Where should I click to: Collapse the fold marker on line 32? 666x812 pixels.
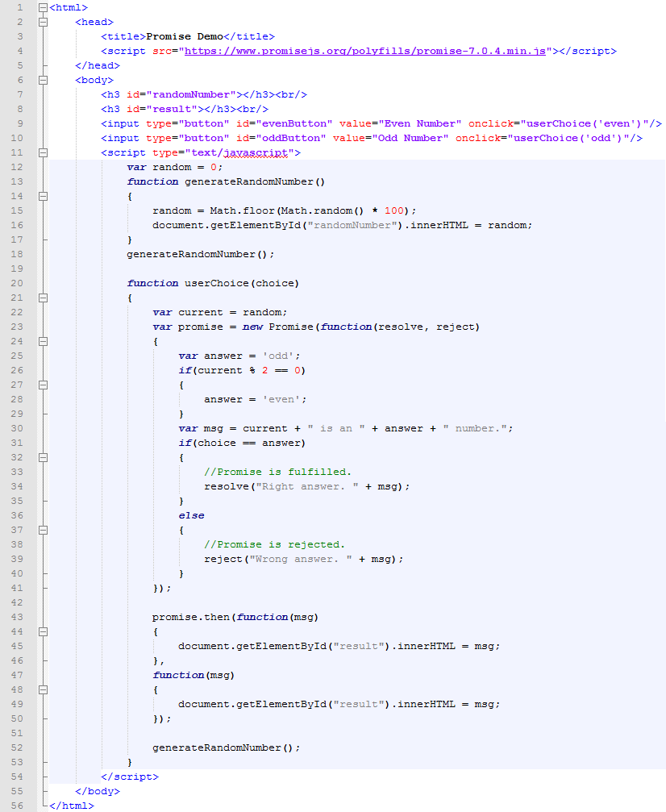point(43,457)
